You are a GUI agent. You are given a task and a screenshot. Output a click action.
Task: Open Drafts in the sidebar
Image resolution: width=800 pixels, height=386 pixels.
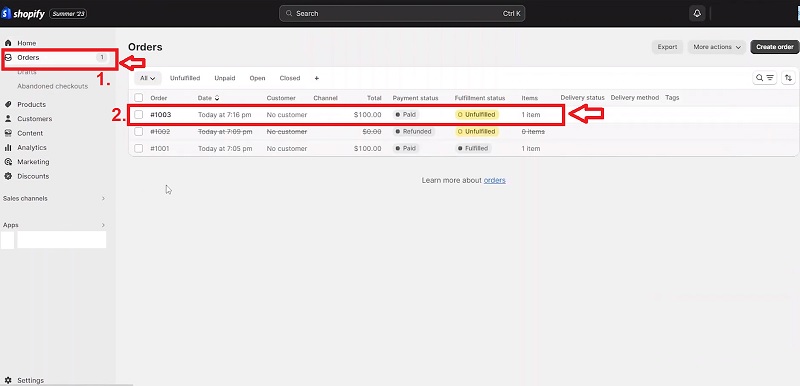(x=27, y=72)
